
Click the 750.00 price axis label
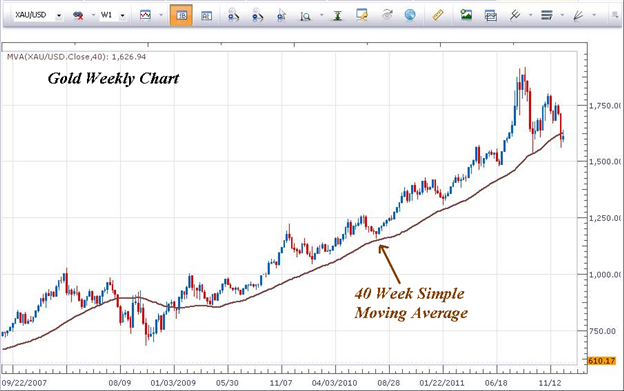603,331
